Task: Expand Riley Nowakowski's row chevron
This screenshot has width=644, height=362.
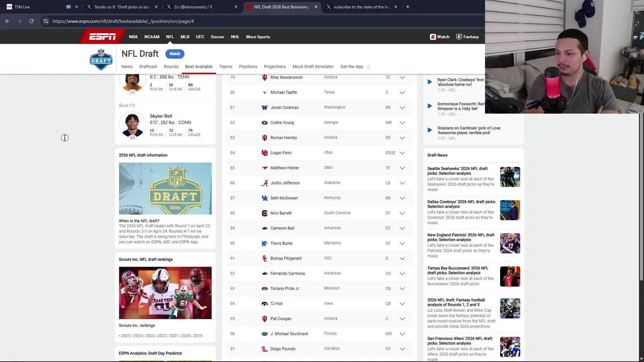Action: point(402,77)
